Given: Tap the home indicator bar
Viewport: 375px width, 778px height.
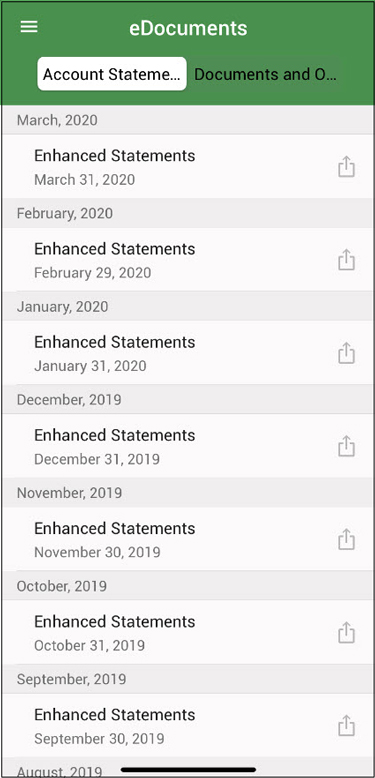Looking at the screenshot, I should coord(188,770).
